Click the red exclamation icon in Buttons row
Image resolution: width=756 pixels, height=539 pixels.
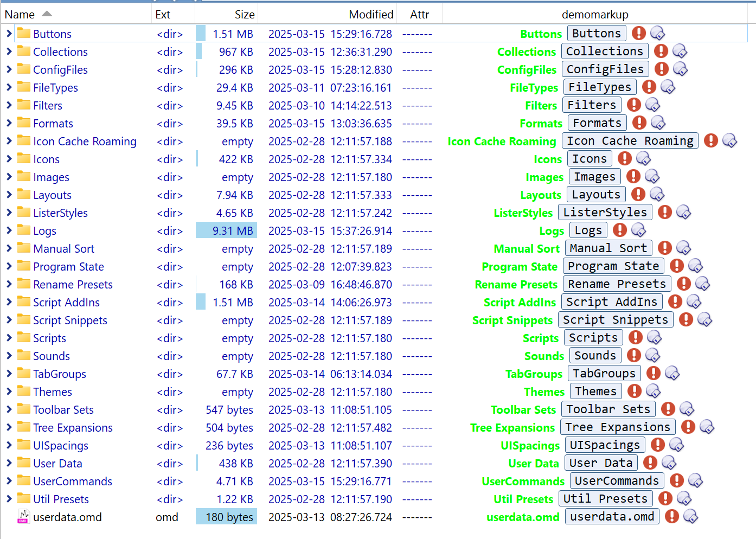pos(639,33)
